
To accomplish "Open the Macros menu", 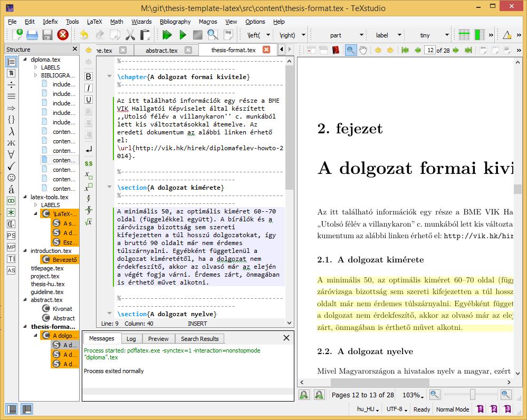I will pos(208,22).
